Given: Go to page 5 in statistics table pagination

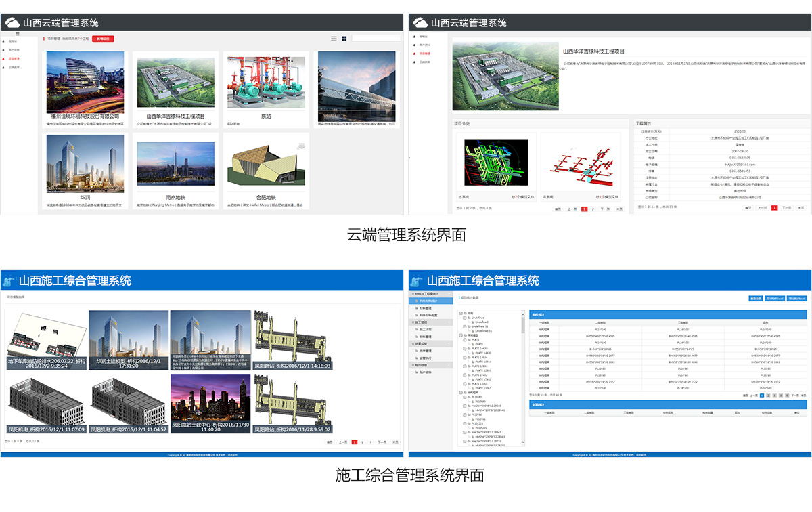Looking at the screenshot, I should (x=786, y=395).
